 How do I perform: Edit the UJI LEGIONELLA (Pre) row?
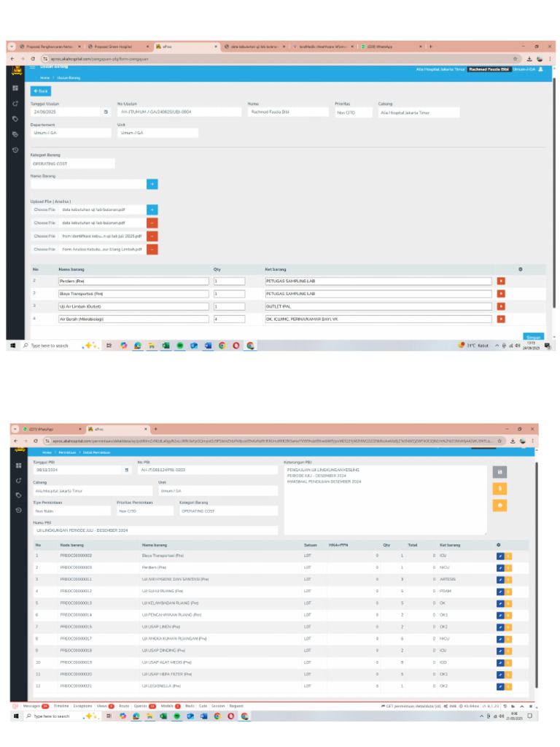500,686
